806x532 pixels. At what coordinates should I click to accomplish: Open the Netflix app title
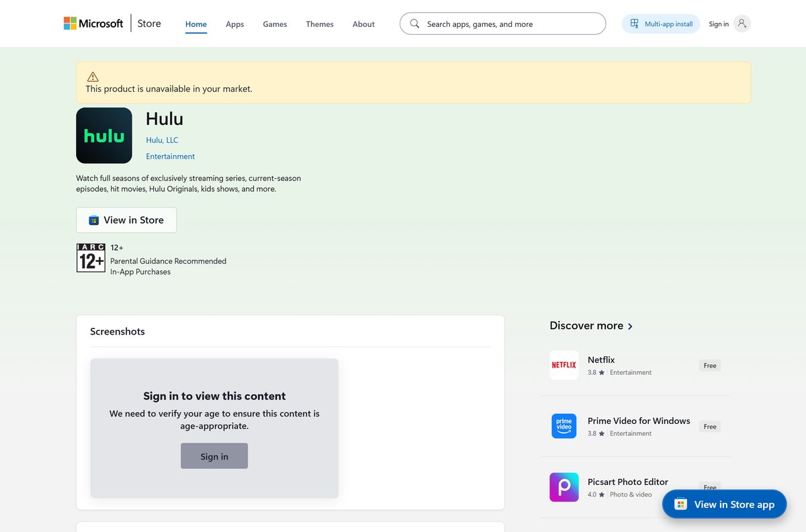[x=601, y=360]
